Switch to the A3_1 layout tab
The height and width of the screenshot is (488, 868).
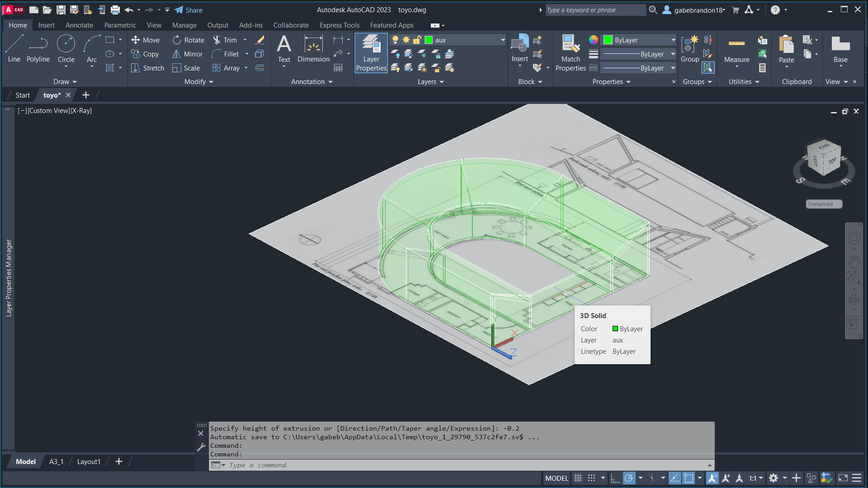(x=56, y=461)
